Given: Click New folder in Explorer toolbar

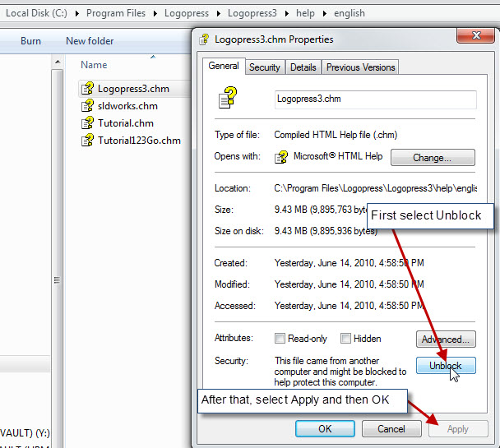Looking at the screenshot, I should (x=90, y=41).
